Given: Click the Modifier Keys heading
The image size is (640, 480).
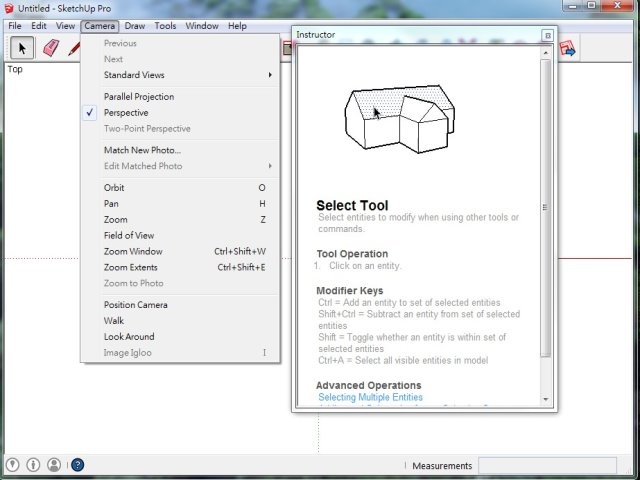Looking at the screenshot, I should [x=350, y=291].
